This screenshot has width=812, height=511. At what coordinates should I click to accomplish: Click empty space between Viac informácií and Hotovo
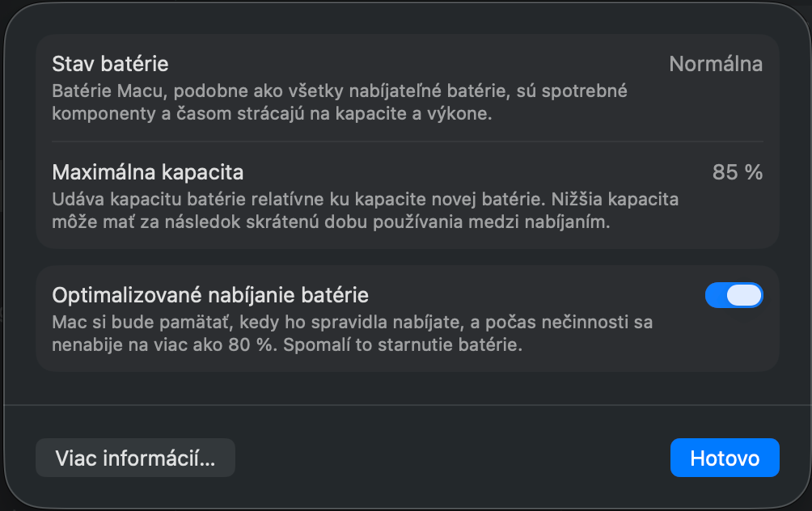(x=453, y=458)
